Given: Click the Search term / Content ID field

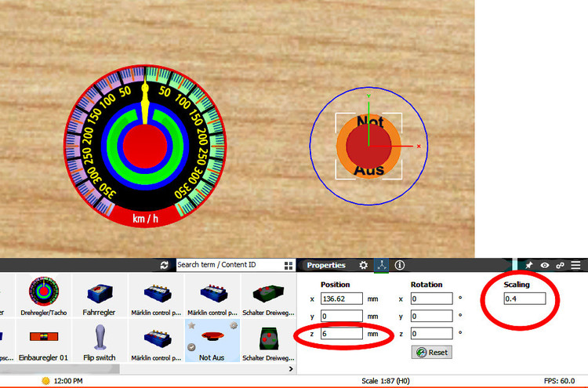Looking at the screenshot, I should 230,265.
